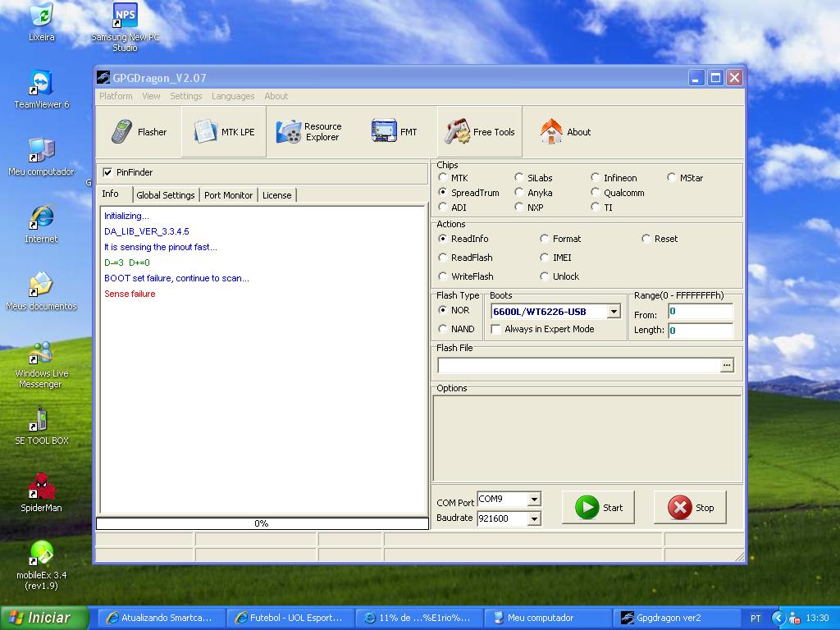
Task: Switch to Port Monitor tab
Action: 228,195
